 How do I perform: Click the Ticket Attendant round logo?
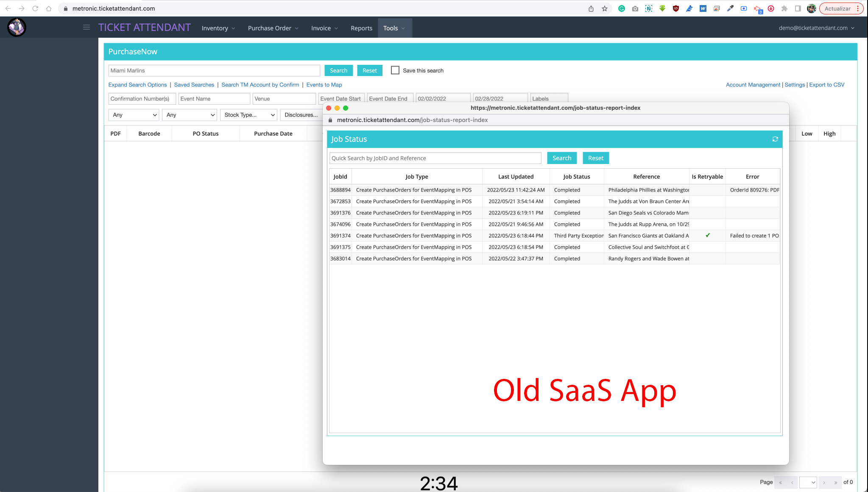[17, 28]
